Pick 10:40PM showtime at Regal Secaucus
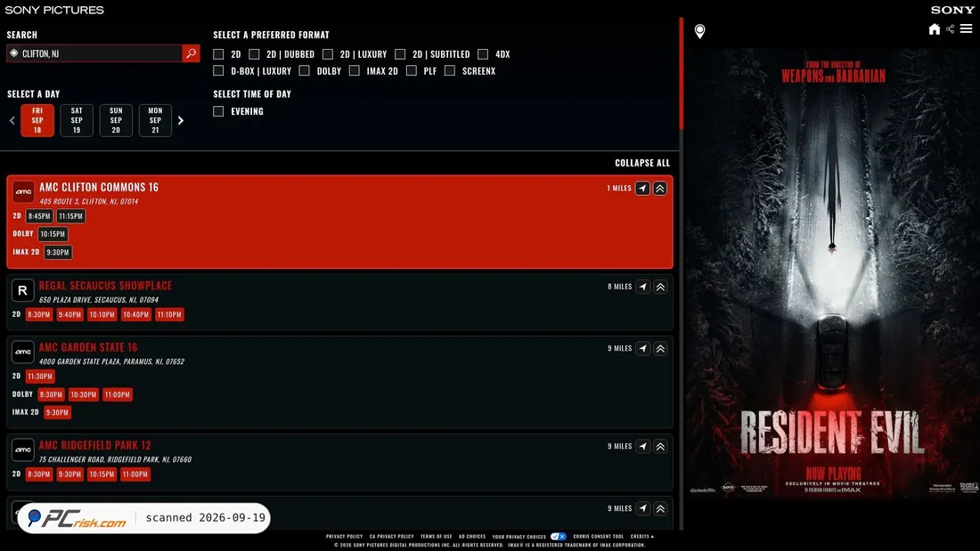This screenshot has width=980, height=551. 135,314
